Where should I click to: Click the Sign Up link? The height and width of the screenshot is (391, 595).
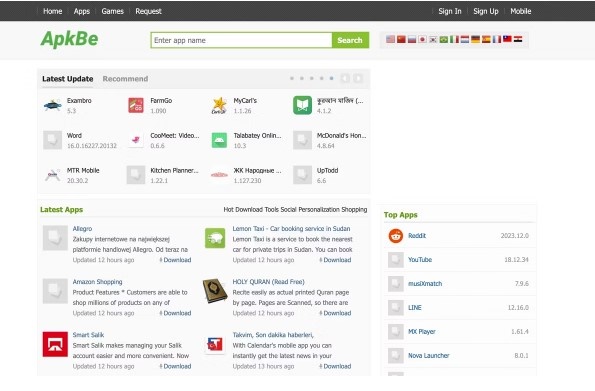[486, 11]
